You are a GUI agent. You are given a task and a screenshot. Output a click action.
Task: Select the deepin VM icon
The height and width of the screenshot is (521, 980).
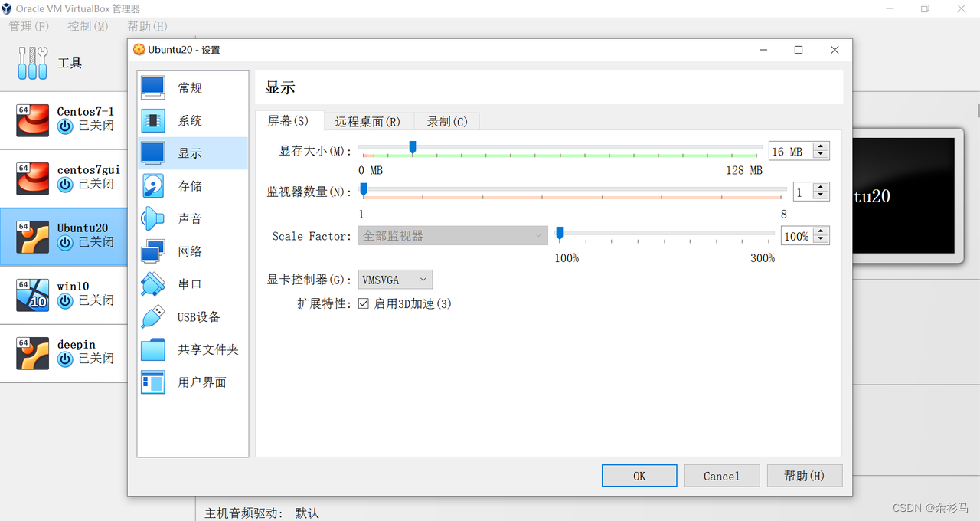click(x=33, y=353)
